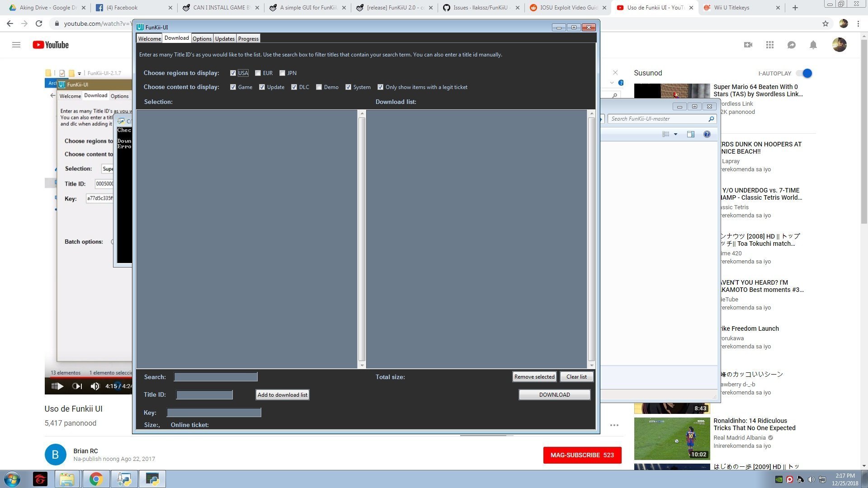
Task: Click the Clear list button
Action: [x=576, y=377]
